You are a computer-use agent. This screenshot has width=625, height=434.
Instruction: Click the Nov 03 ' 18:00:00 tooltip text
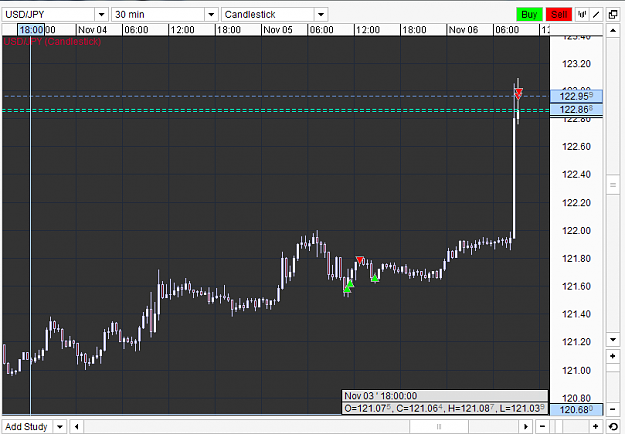381,396
